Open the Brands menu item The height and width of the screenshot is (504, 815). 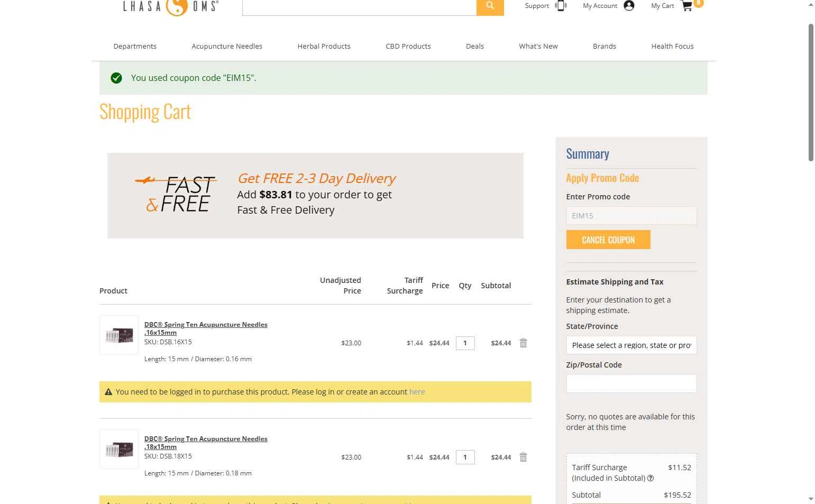coord(605,46)
